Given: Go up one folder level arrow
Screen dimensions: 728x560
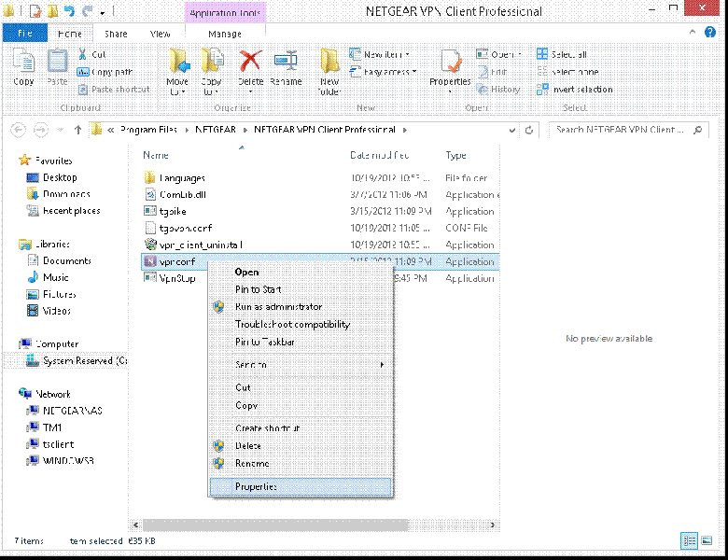Looking at the screenshot, I should (78, 130).
